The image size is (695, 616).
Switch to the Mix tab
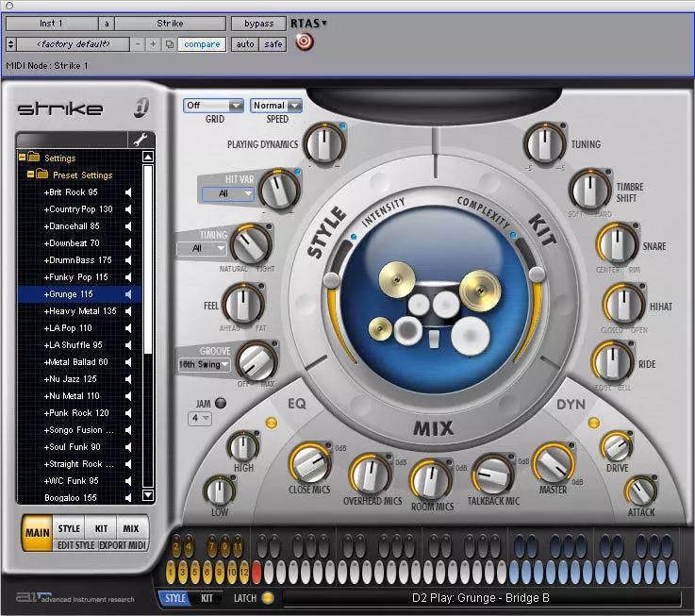click(x=130, y=529)
